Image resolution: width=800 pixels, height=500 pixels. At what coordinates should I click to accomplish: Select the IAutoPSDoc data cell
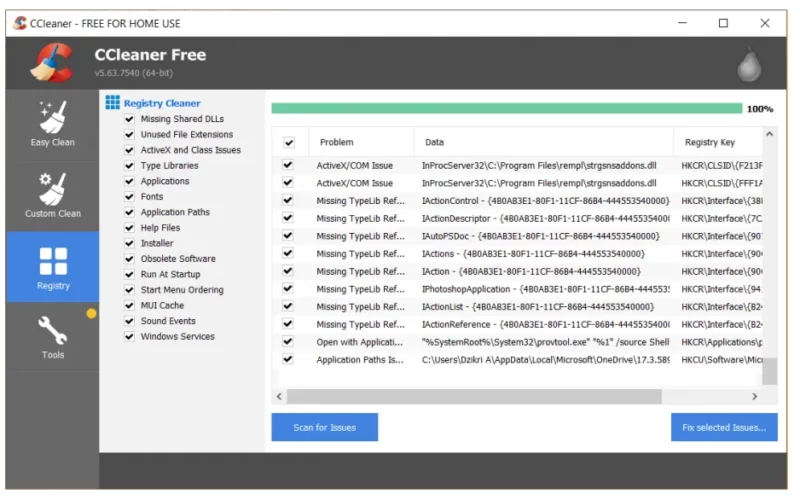click(x=541, y=236)
